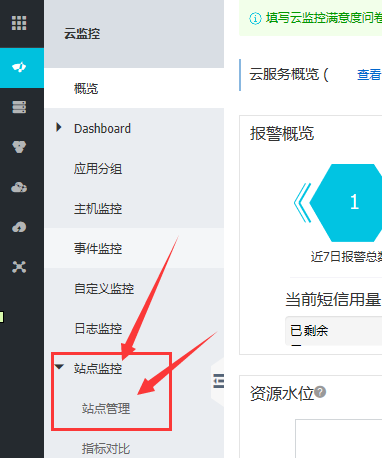The image size is (382, 458).
Task: Open the products grid menu icon
Action: [x=19, y=23]
